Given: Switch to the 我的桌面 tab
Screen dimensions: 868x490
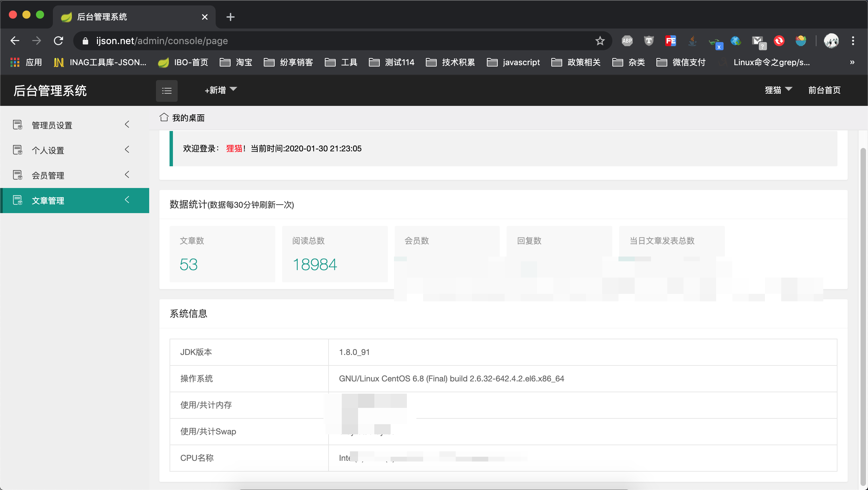Looking at the screenshot, I should pyautogui.click(x=188, y=118).
